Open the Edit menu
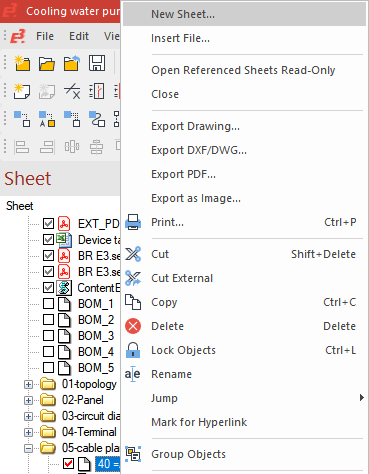 (79, 36)
